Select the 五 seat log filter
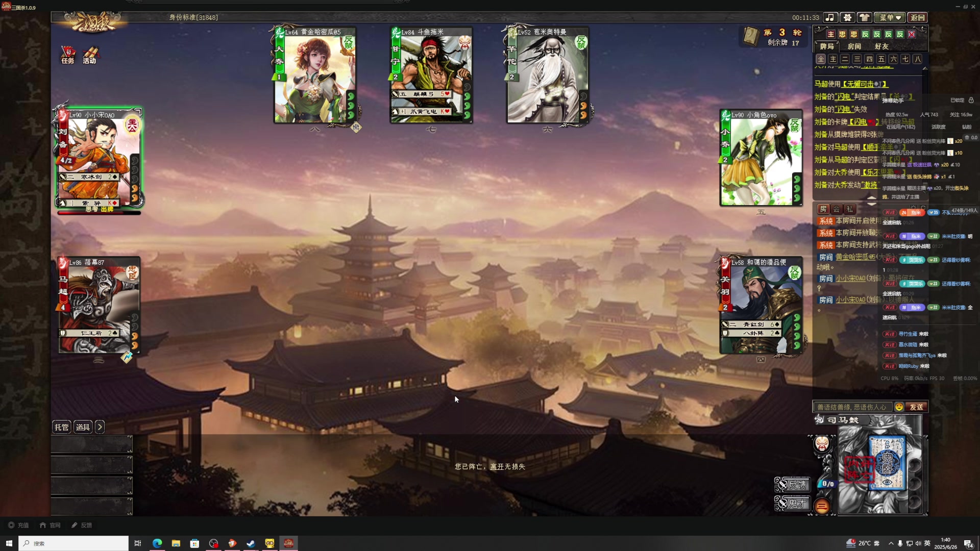 pos(881,59)
